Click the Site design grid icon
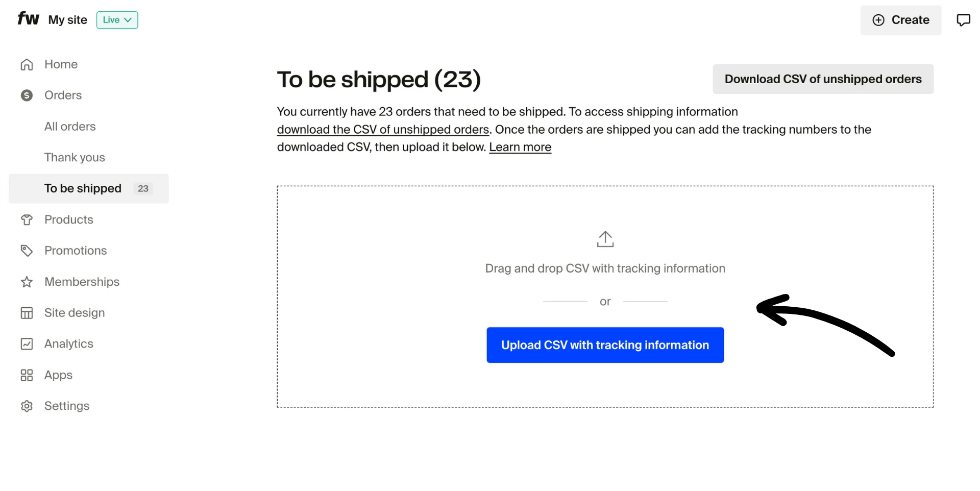Image resolution: width=980 pixels, height=491 pixels. click(26, 312)
